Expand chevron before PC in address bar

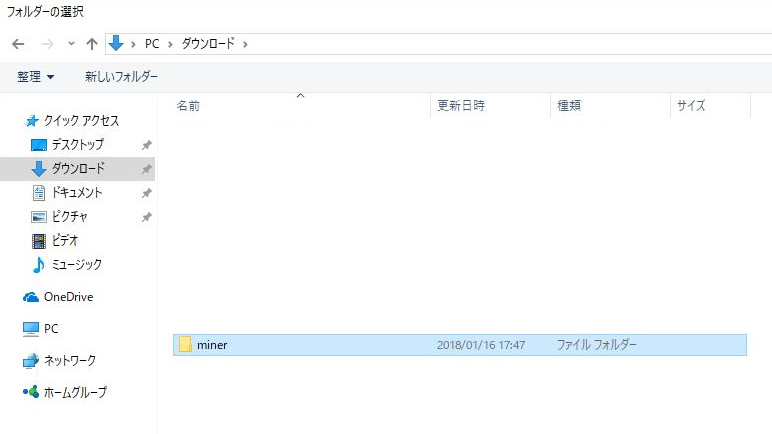pos(133,44)
